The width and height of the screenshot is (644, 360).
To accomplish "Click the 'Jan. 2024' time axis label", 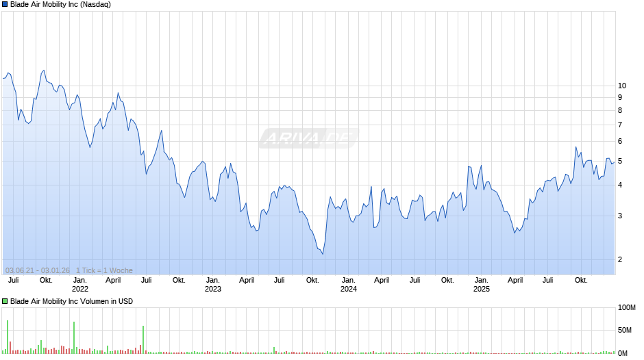I will [348, 285].
